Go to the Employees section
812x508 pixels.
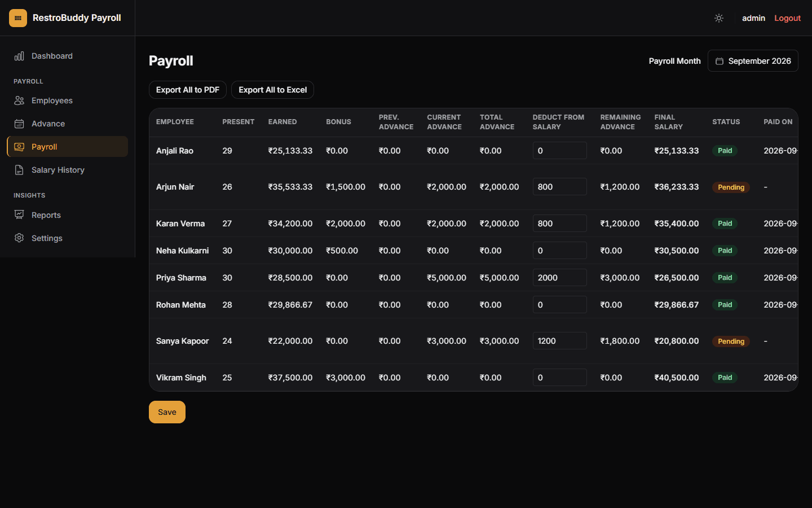[x=67, y=100]
